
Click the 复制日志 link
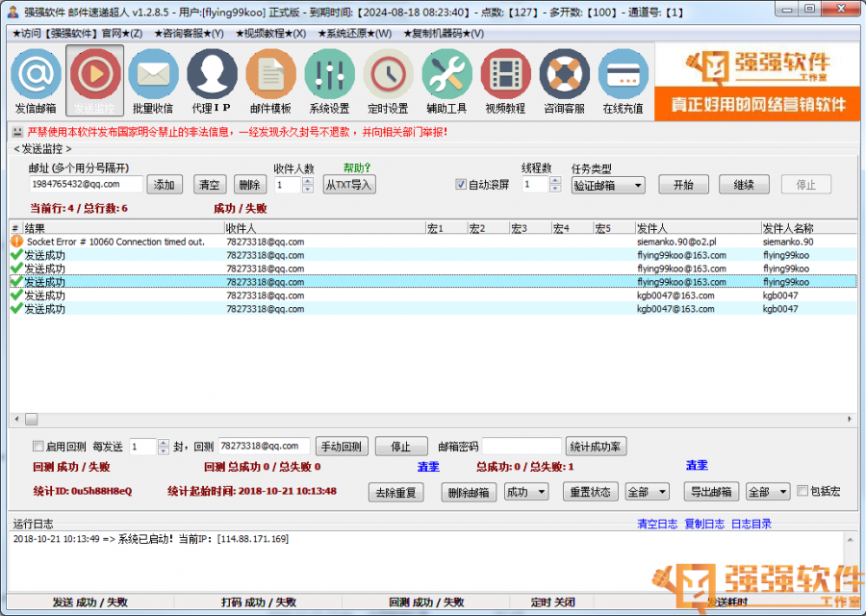coord(704,524)
